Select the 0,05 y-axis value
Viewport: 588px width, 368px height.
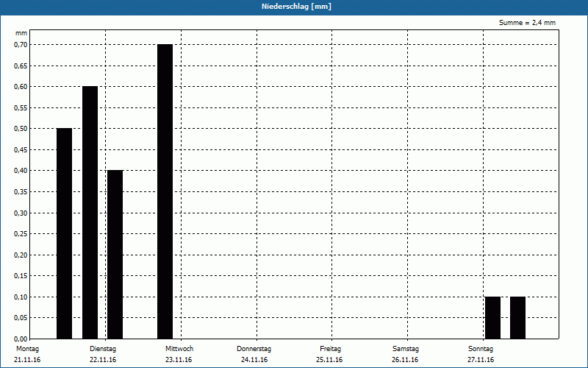pyautogui.click(x=21, y=318)
